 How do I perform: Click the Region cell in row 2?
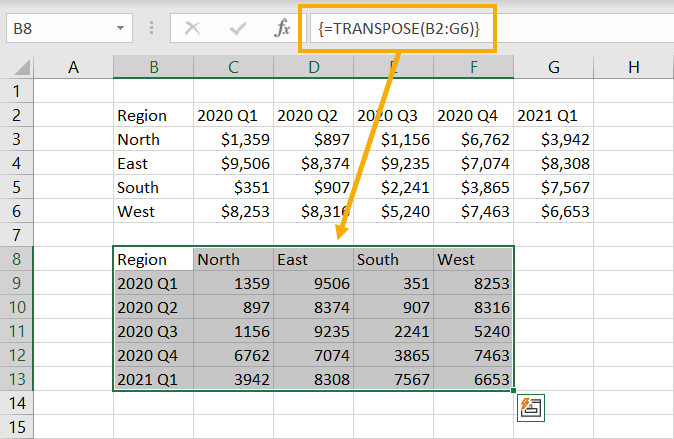point(153,115)
